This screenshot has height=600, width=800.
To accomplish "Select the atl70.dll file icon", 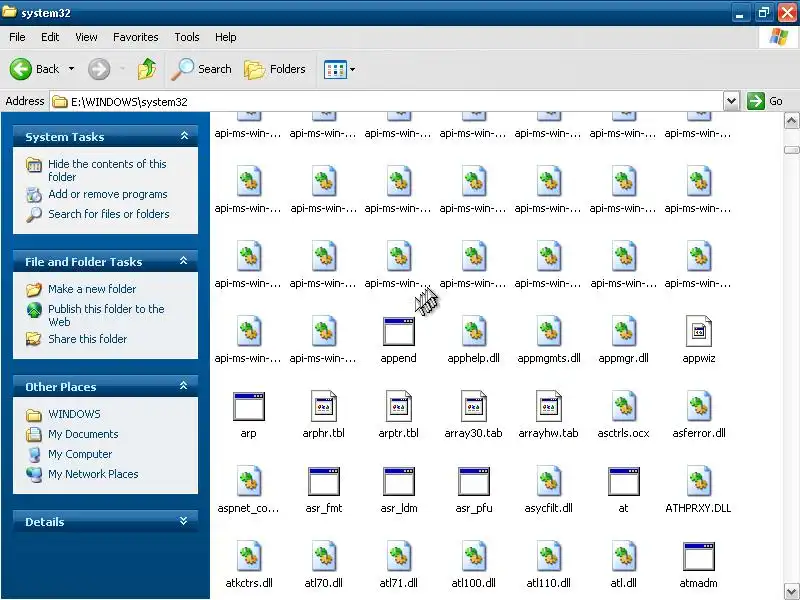I will pos(323,556).
